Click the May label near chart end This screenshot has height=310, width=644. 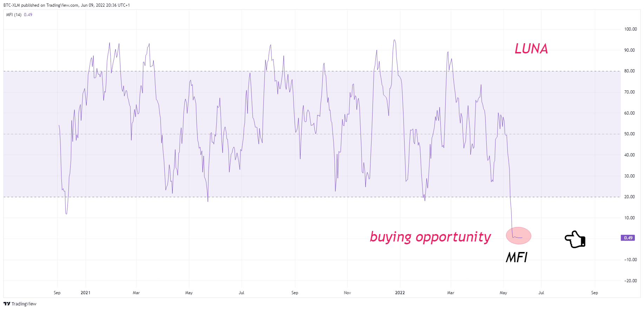click(x=503, y=293)
